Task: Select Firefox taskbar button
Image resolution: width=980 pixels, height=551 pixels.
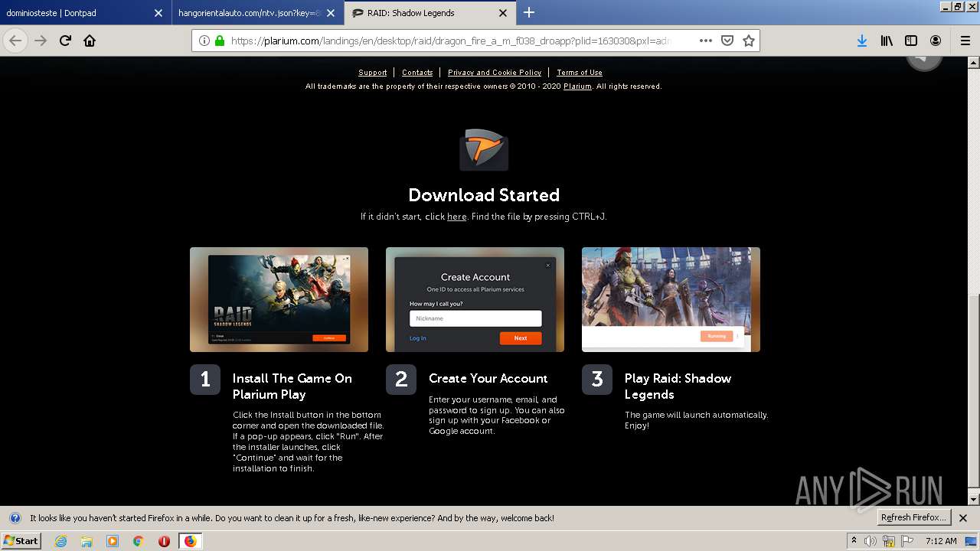Action: coord(190,541)
